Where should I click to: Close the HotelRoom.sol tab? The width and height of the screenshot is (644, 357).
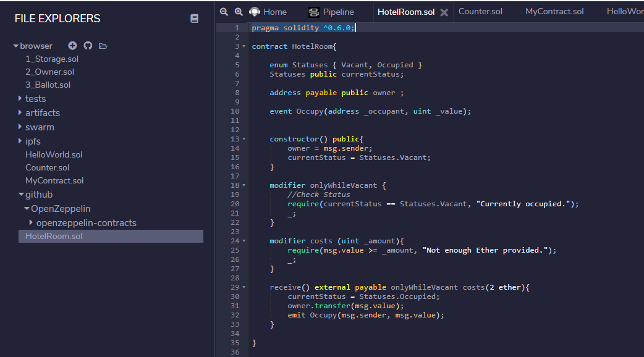click(444, 12)
